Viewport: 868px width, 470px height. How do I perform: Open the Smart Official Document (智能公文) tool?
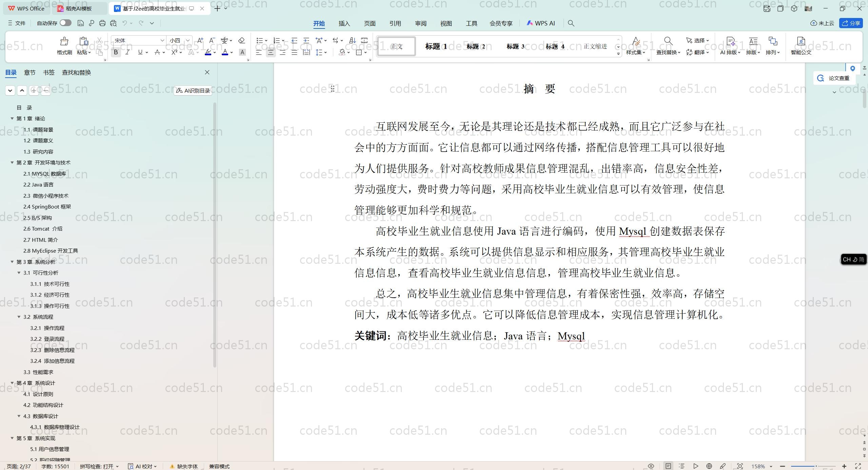(x=801, y=45)
